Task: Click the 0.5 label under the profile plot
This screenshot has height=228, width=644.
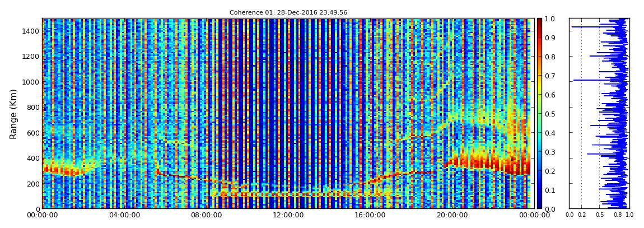Action: [600, 215]
